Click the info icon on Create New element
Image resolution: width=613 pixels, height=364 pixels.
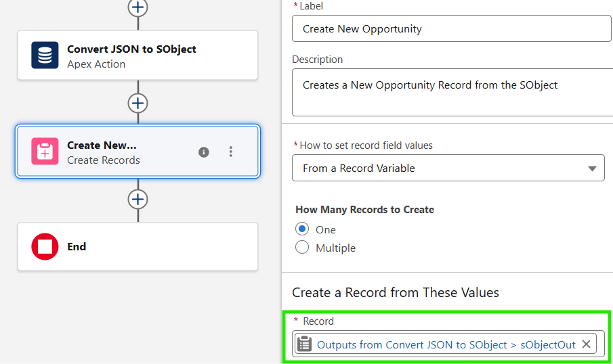pyautogui.click(x=203, y=152)
